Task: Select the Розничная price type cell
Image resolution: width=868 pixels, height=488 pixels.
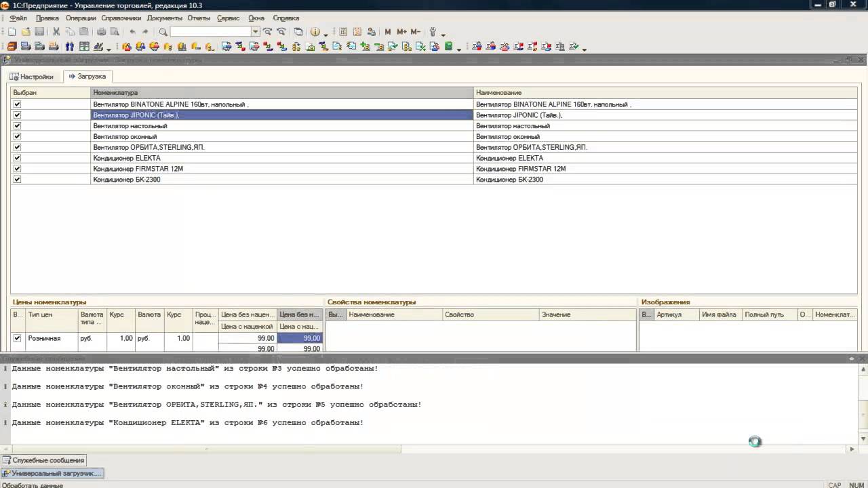Action: coord(52,338)
